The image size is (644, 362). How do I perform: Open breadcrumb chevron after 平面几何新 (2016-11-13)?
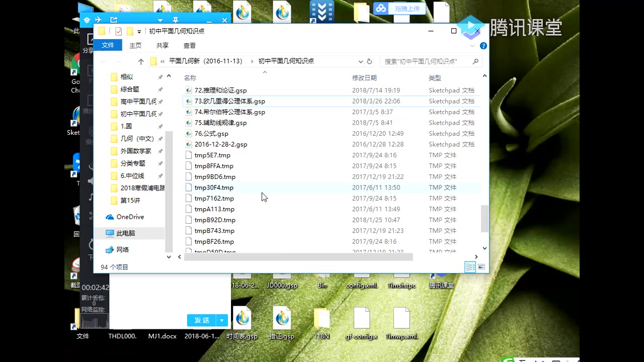252,61
